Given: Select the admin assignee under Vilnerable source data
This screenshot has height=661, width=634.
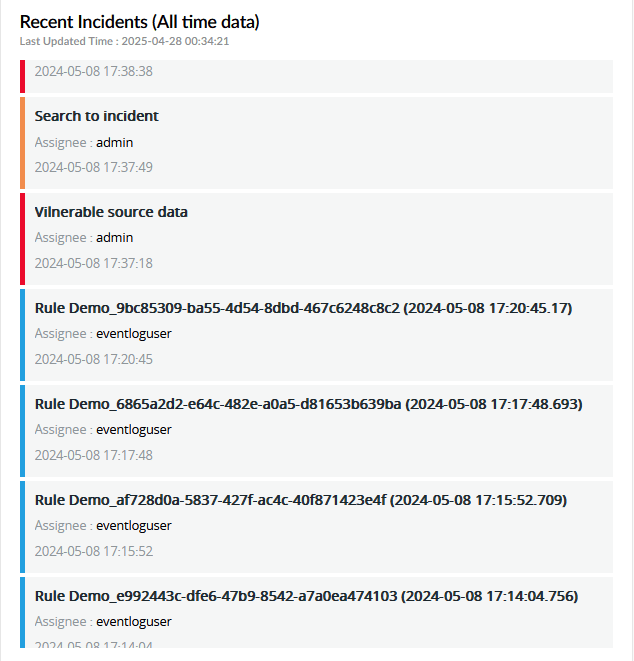Looking at the screenshot, I should (x=114, y=238).
